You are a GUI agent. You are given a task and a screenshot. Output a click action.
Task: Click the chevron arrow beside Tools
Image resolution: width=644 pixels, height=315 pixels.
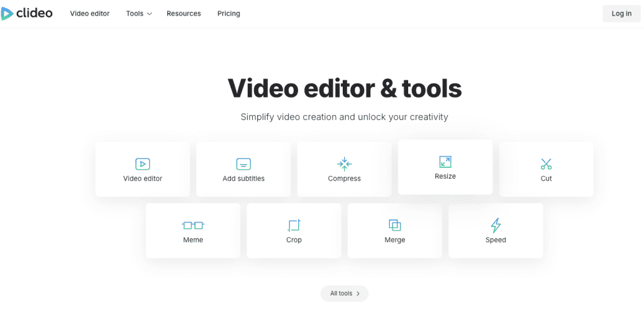point(150,14)
